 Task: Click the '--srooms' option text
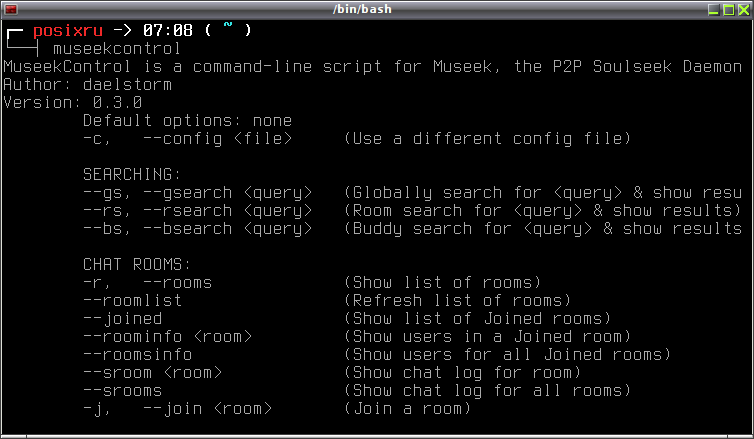(x=123, y=390)
